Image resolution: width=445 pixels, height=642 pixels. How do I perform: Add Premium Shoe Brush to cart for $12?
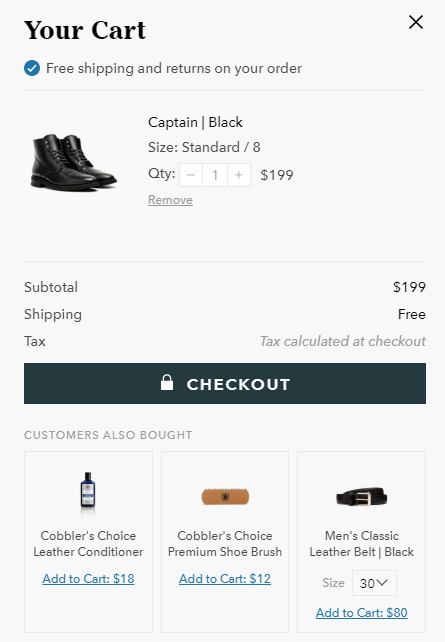coord(225,579)
